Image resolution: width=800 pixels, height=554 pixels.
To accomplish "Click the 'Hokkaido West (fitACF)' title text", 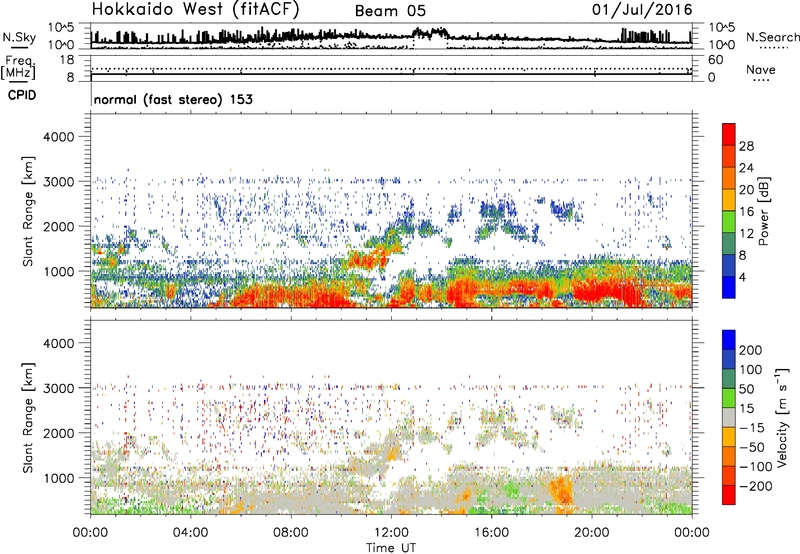I will (195, 9).
